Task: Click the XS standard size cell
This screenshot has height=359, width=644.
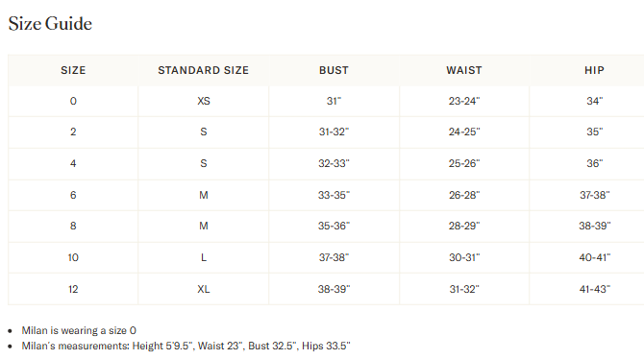Action: click(204, 101)
